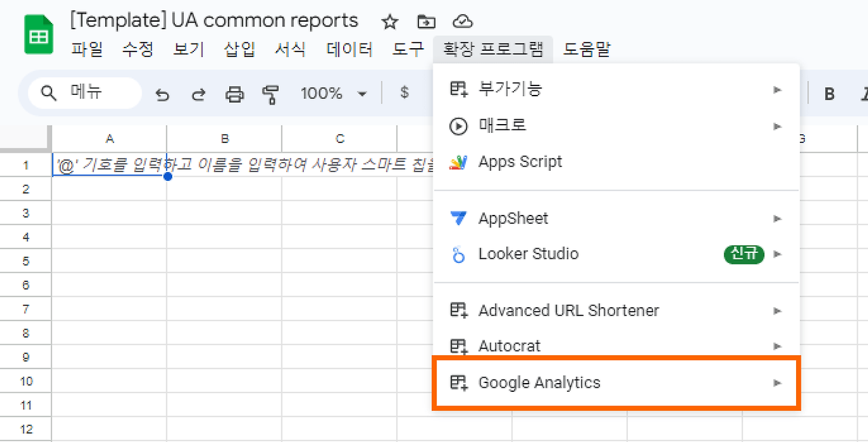868x442 pixels.
Task: Select row 5 header
Action: (x=26, y=261)
